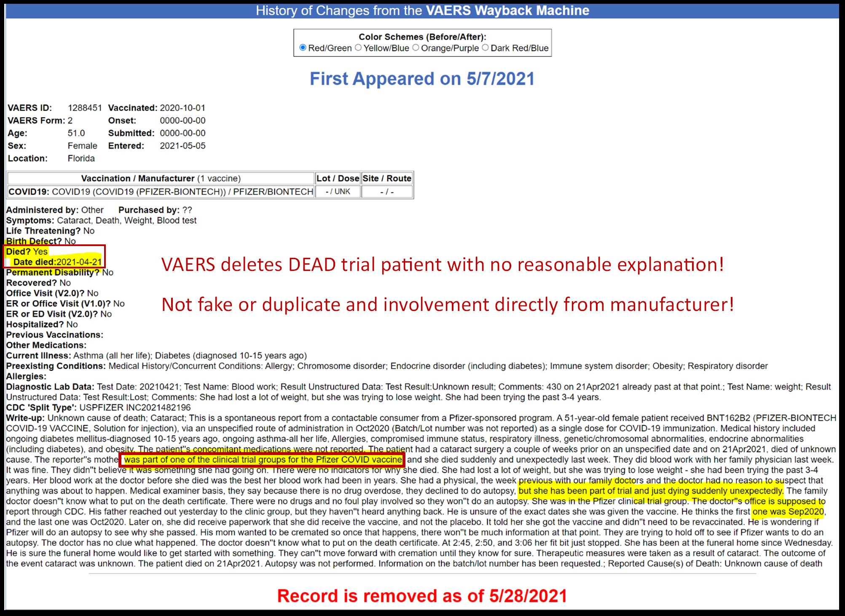Click the highlighted 'one was Sep2020' phrase
The image size is (845, 616).
[788, 512]
